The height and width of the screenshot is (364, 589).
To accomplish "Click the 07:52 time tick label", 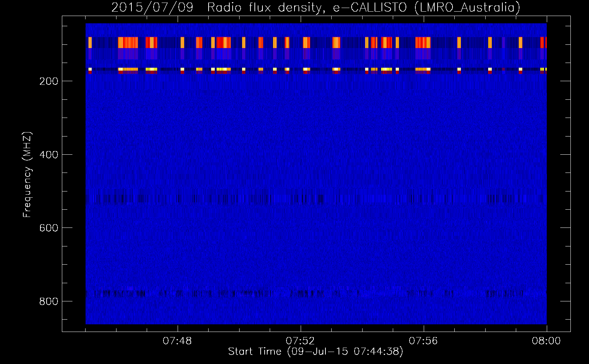I will 300,341.
